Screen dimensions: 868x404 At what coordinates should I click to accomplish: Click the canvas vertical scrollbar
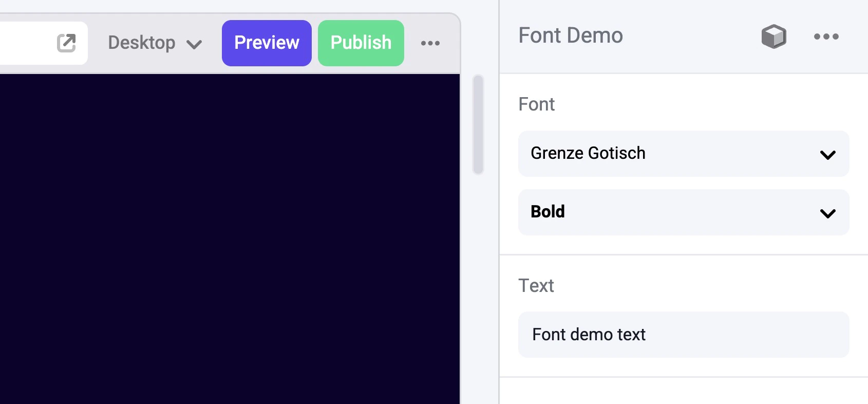(478, 125)
